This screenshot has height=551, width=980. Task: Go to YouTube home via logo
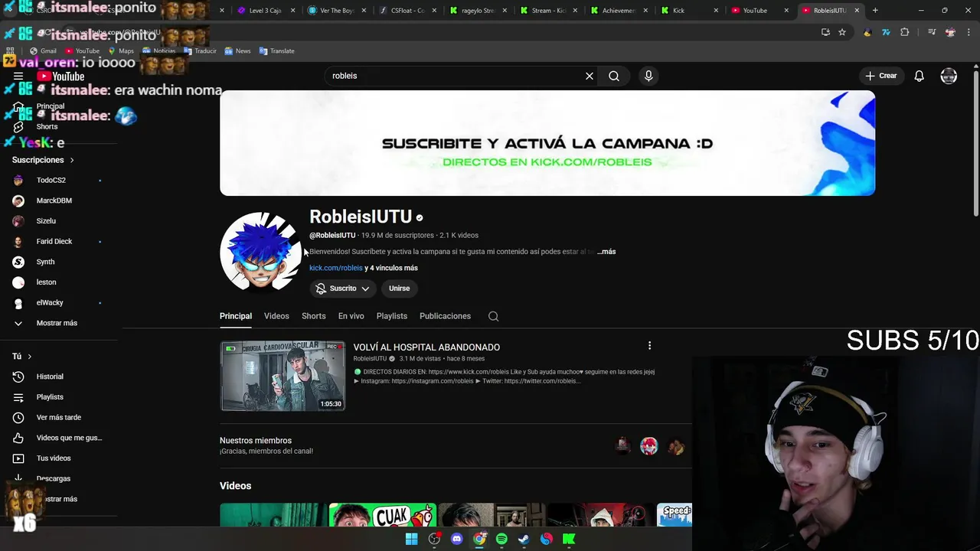click(x=61, y=76)
